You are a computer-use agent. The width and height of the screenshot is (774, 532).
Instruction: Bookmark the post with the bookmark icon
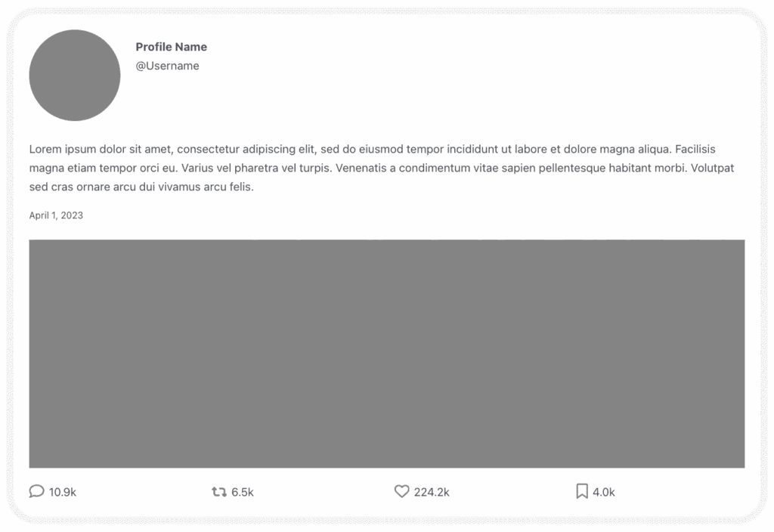pyautogui.click(x=580, y=491)
